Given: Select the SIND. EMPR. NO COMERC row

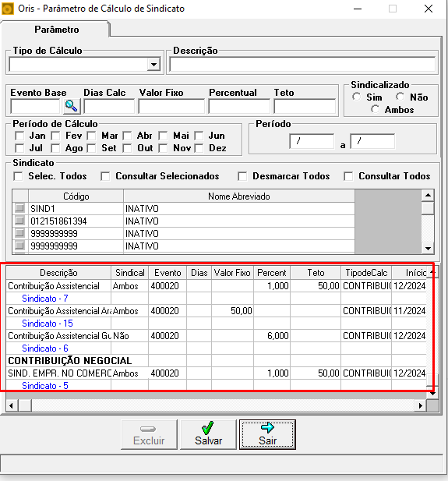Looking at the screenshot, I should pos(60,373).
